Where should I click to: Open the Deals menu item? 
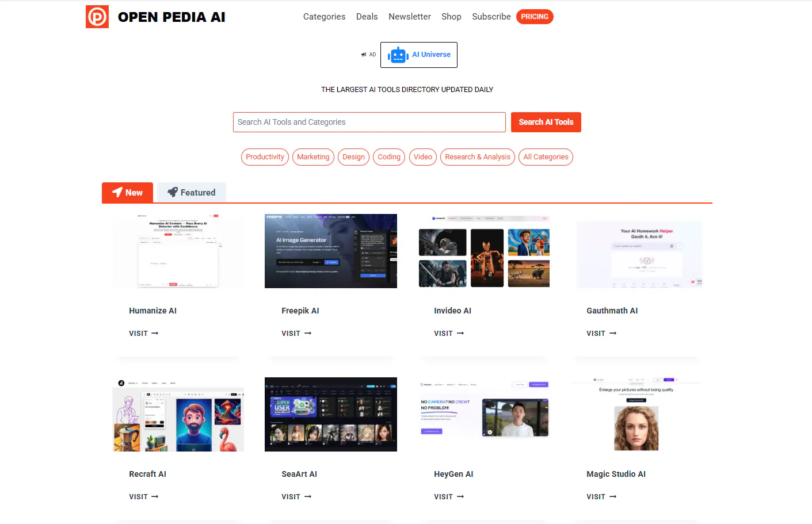367,17
